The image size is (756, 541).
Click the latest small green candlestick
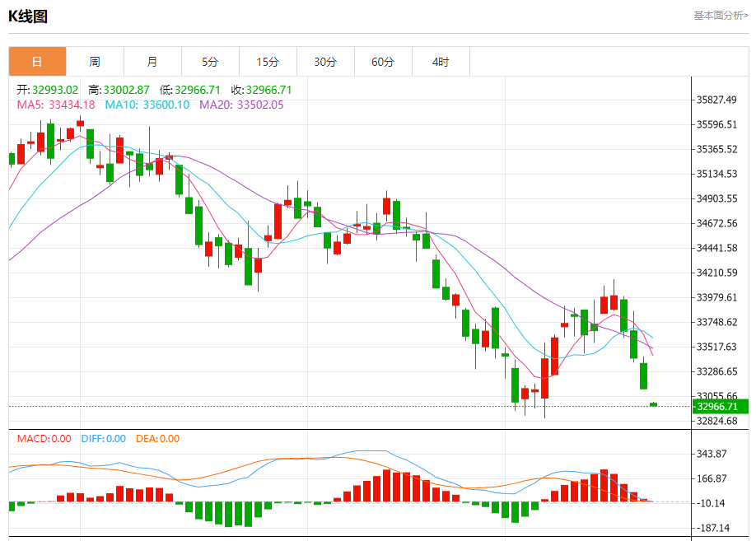pyautogui.click(x=654, y=404)
